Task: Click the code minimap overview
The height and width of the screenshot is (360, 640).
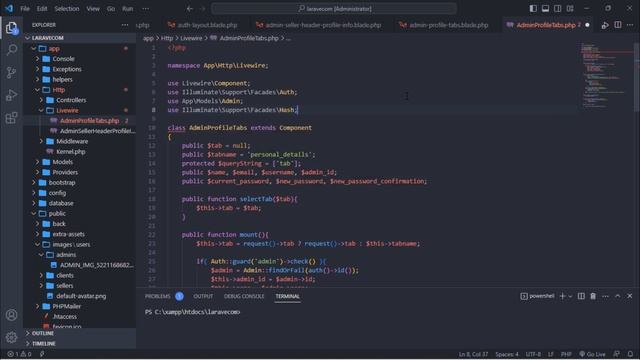Action: 607,76
